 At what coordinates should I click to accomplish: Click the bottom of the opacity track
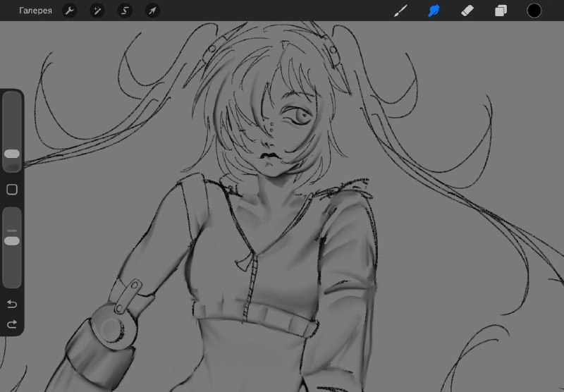click(x=12, y=282)
